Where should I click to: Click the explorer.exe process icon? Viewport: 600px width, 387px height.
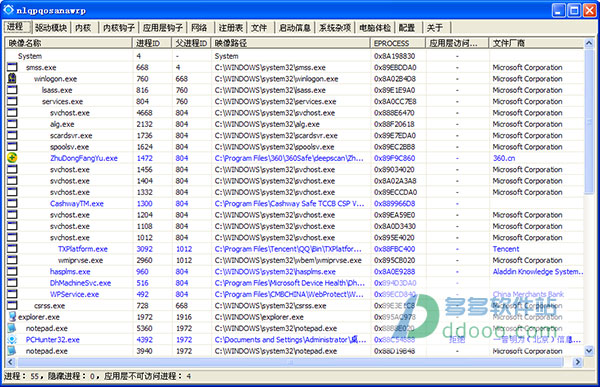(12, 317)
